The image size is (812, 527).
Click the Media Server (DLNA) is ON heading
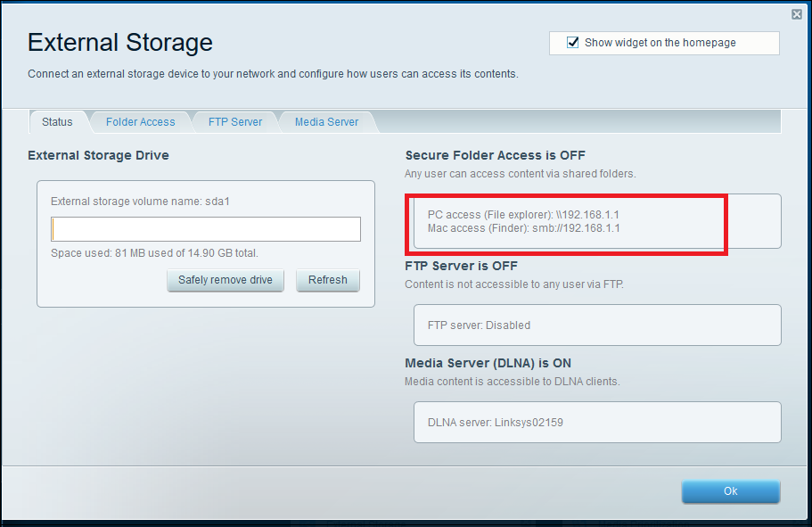point(496,363)
